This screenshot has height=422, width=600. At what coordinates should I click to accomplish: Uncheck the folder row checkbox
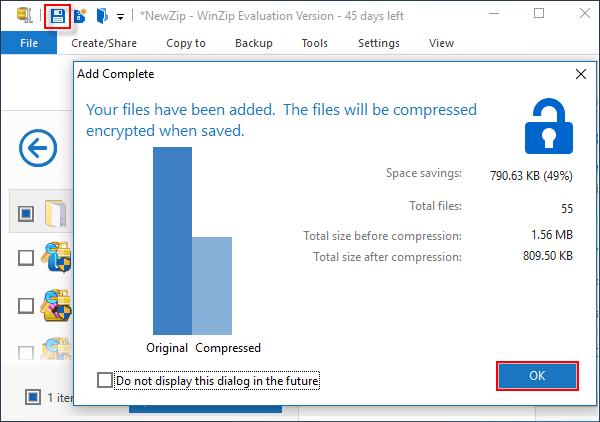click(x=26, y=213)
